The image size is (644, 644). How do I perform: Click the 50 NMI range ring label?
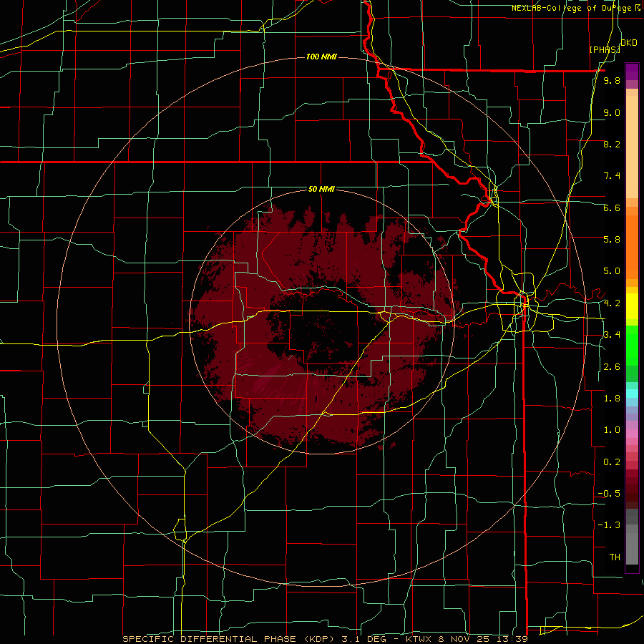click(321, 190)
